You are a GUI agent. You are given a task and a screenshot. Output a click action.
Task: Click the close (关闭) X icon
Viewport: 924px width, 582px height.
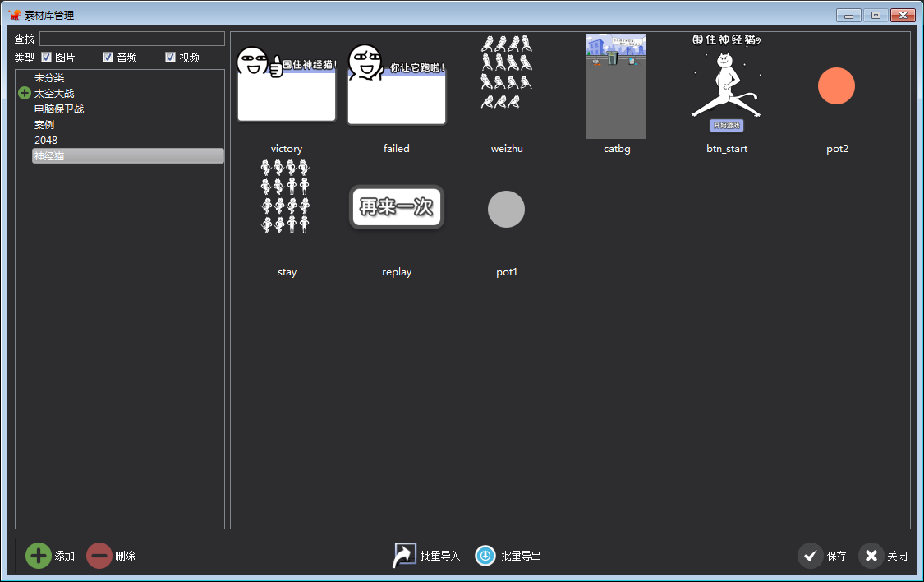(871, 556)
